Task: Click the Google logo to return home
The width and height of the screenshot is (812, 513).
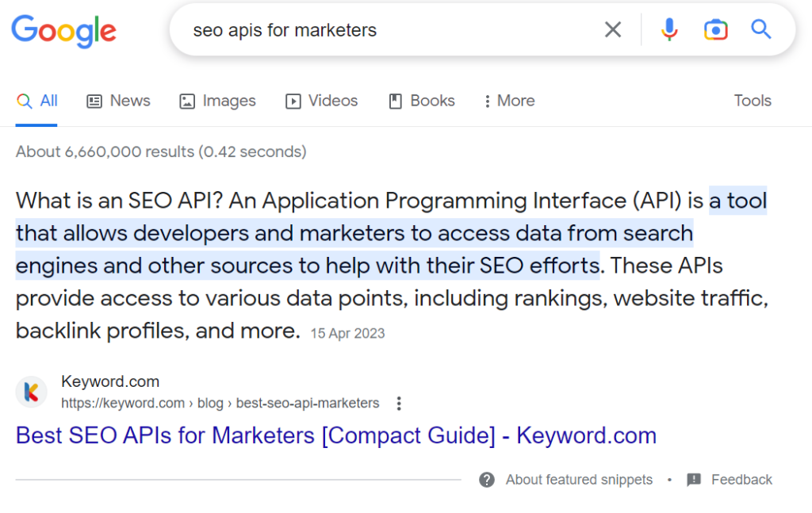Action: (63, 31)
